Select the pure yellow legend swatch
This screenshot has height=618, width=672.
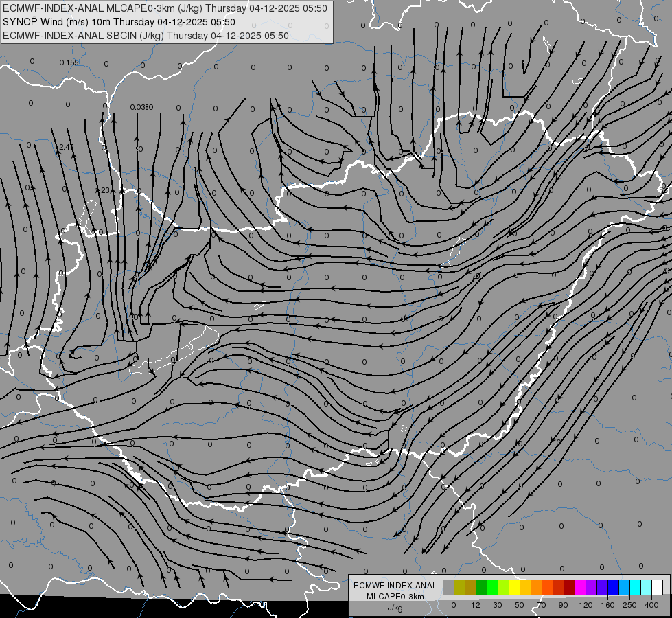(514, 587)
